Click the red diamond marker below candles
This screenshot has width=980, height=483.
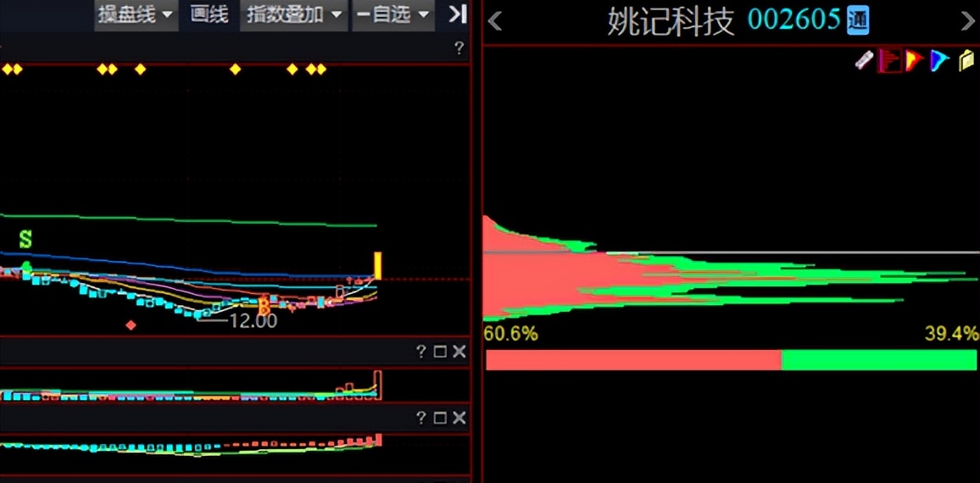point(131,325)
